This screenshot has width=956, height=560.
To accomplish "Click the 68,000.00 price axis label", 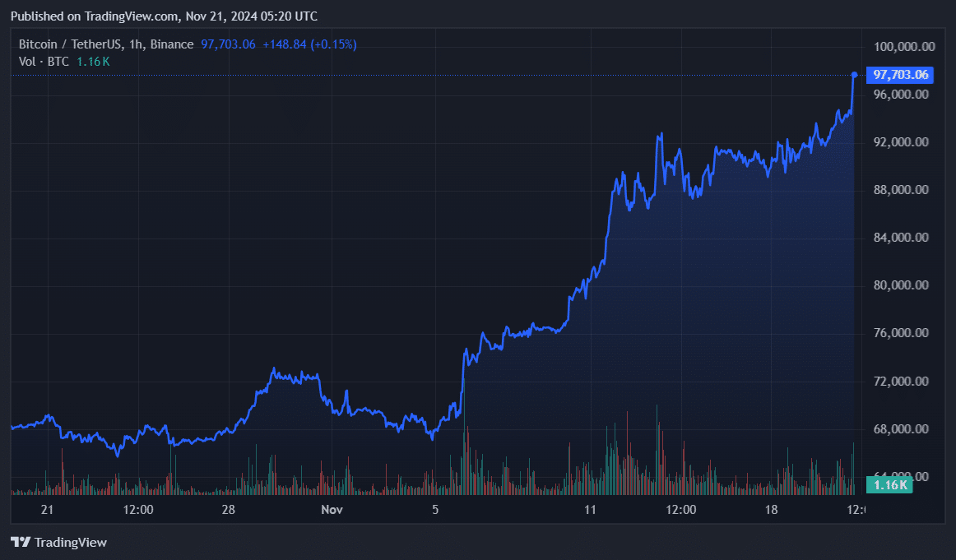I will [901, 429].
